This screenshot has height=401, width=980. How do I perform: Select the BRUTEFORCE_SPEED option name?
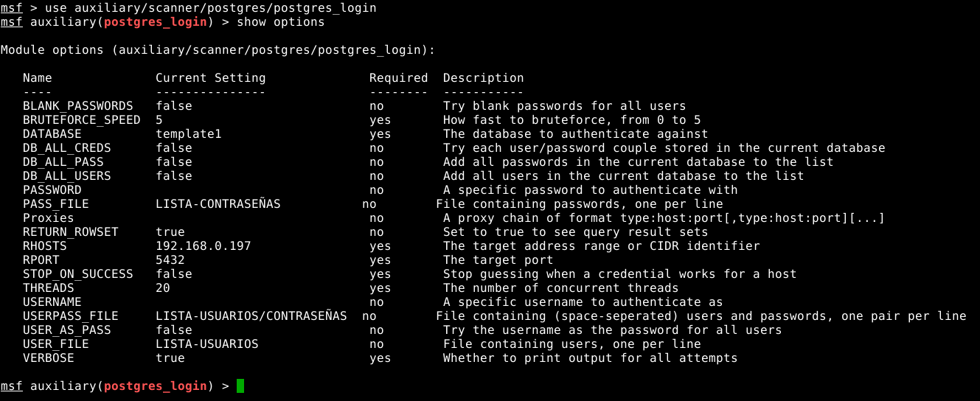(82, 120)
